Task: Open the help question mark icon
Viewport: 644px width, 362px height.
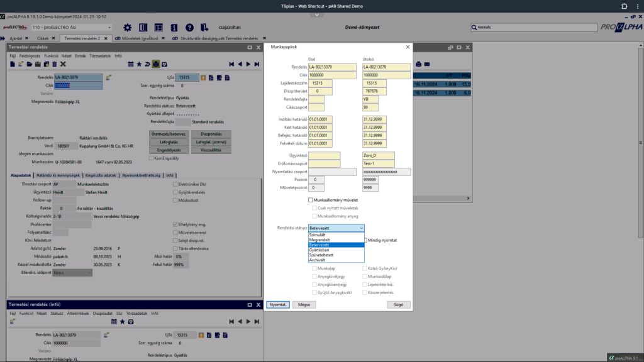Action: (x=189, y=28)
